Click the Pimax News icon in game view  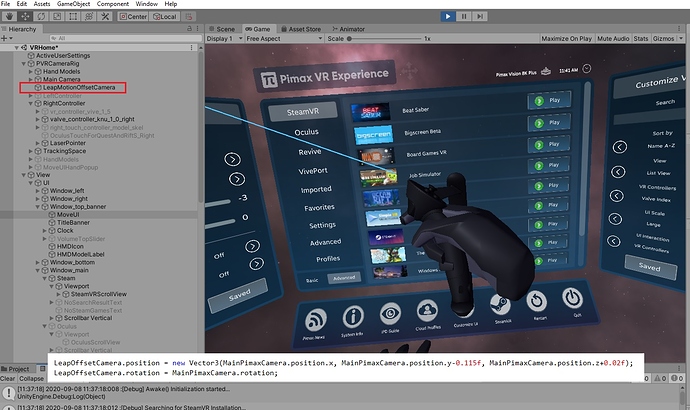point(314,320)
